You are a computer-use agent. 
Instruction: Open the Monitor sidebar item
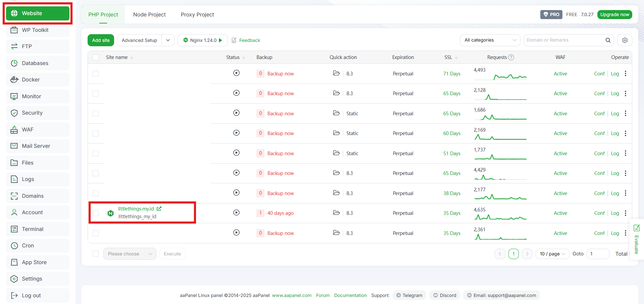click(38, 96)
